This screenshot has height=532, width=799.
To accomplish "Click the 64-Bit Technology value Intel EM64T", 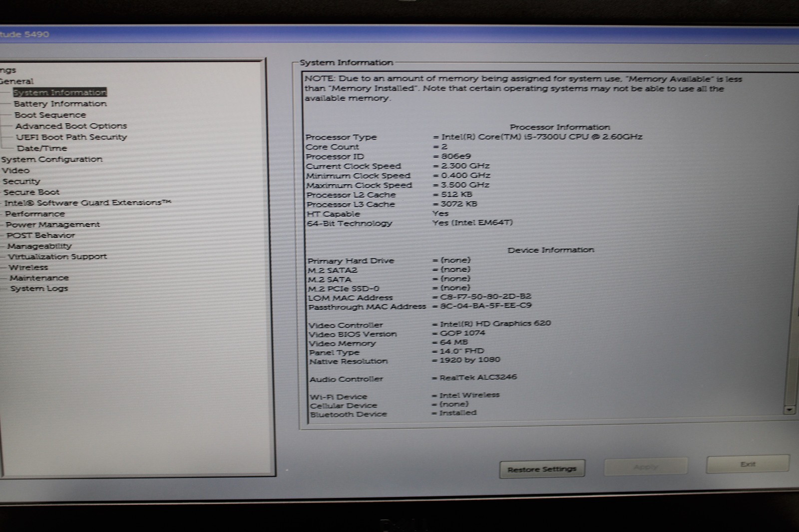I will point(472,223).
